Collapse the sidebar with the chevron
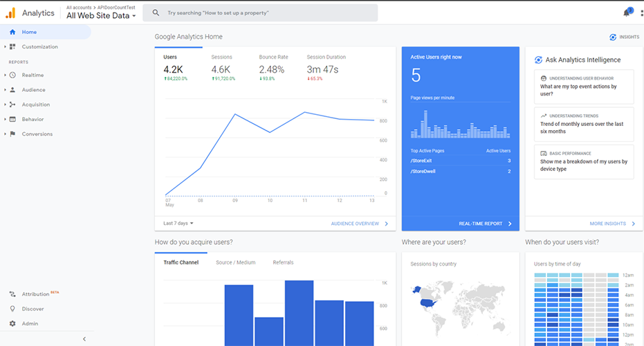644x346 pixels. (84, 339)
